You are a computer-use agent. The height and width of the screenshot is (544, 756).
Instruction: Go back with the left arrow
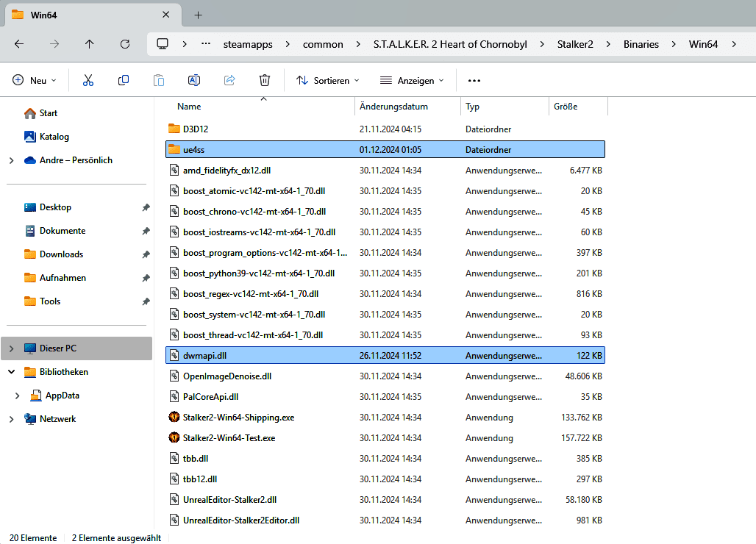(19, 44)
